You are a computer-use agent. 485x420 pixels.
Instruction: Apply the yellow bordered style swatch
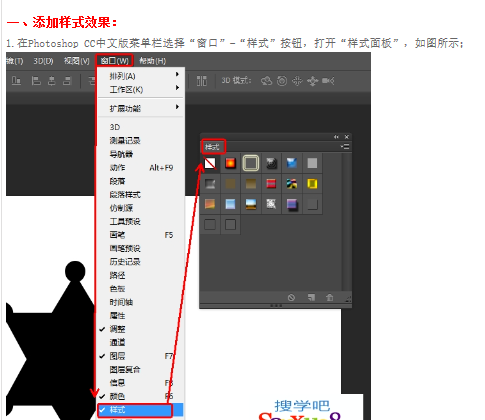[x=312, y=184]
